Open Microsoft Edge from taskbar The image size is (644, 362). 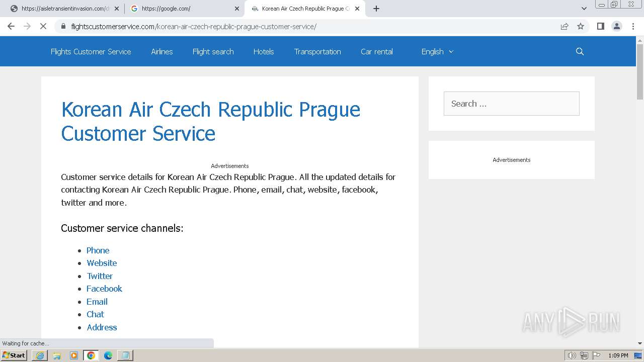108,355
